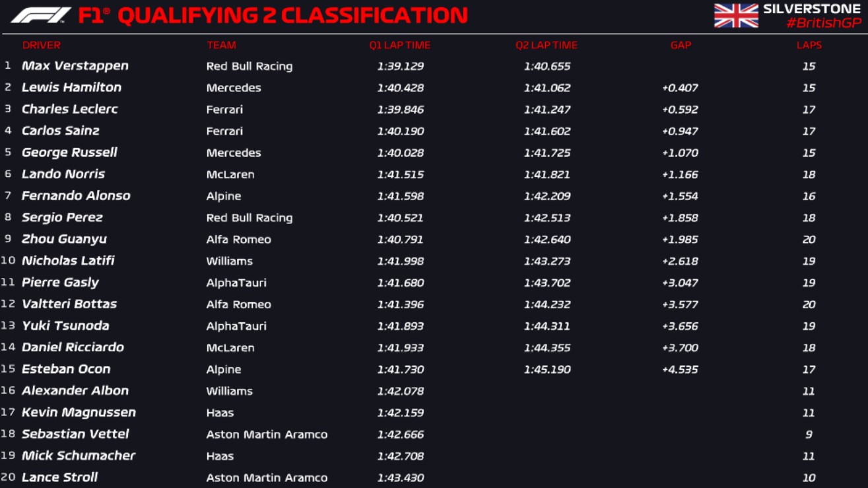This screenshot has width=868, height=488.
Task: Click the SILVERSTONE venue title
Action: [x=812, y=9]
